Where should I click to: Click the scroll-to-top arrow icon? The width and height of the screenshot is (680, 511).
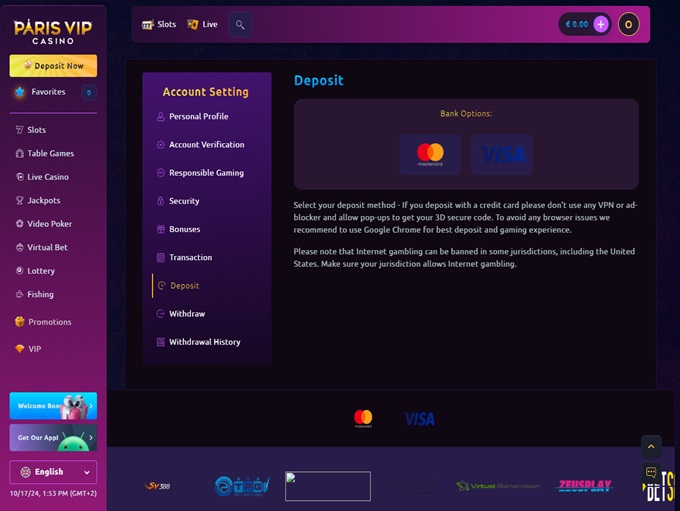651,446
